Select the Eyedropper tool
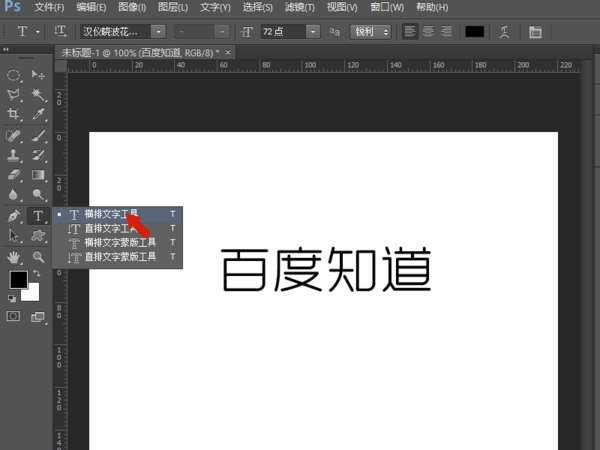Screen dimensions: 600x450 38,114
